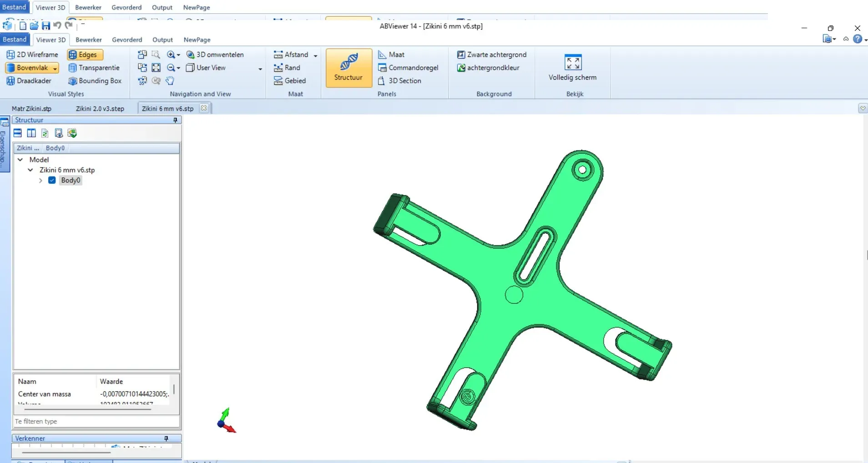Undo the last action
Viewport: 868px width, 463px height.
[57, 25]
